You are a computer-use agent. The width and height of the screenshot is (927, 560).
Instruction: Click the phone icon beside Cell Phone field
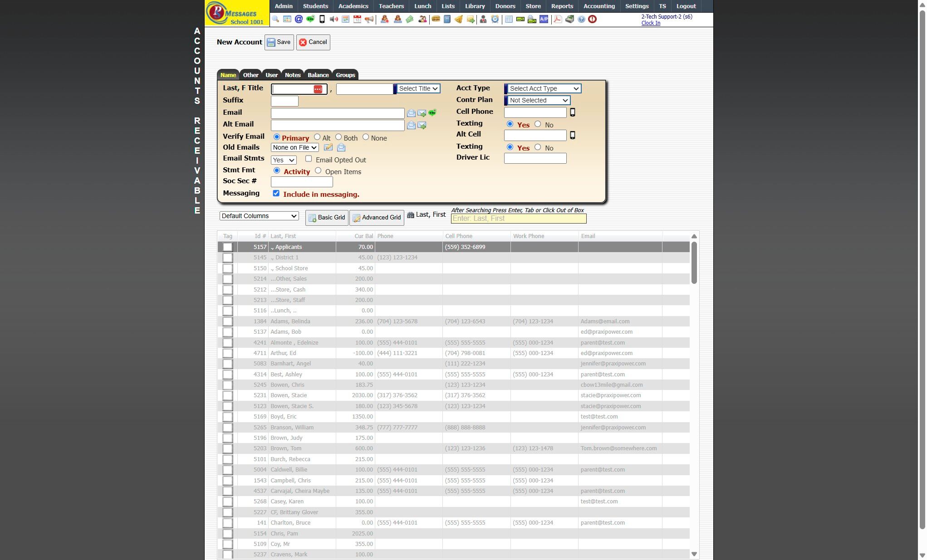pyautogui.click(x=573, y=112)
